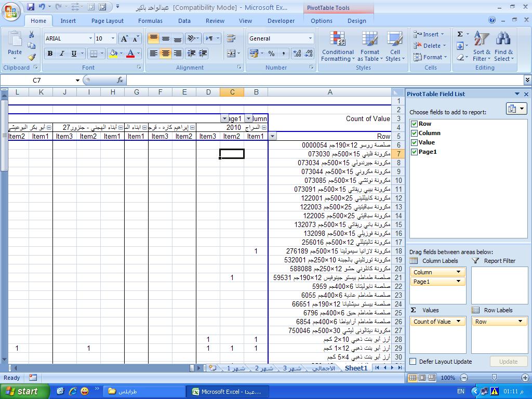Screen dimensions: 532x399
Task: Open Page1 field dropdown in Column Labels
Action: (x=458, y=281)
